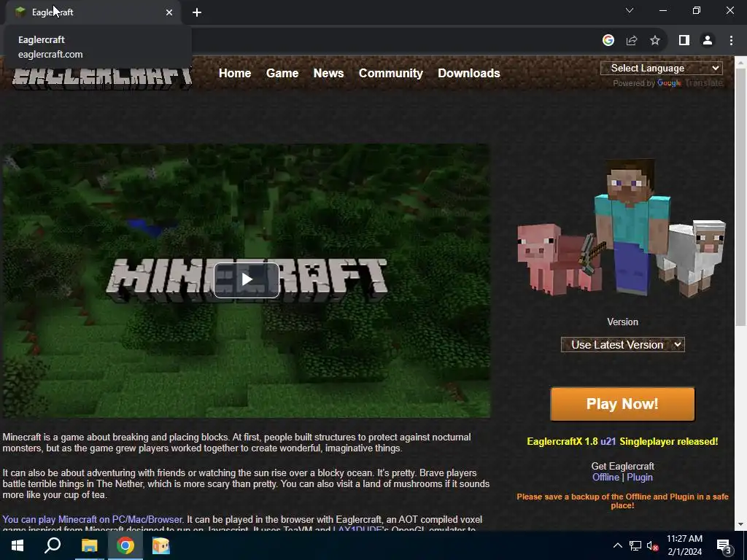The width and height of the screenshot is (747, 560).
Task: Share this page using the share icon
Action: tap(632, 41)
